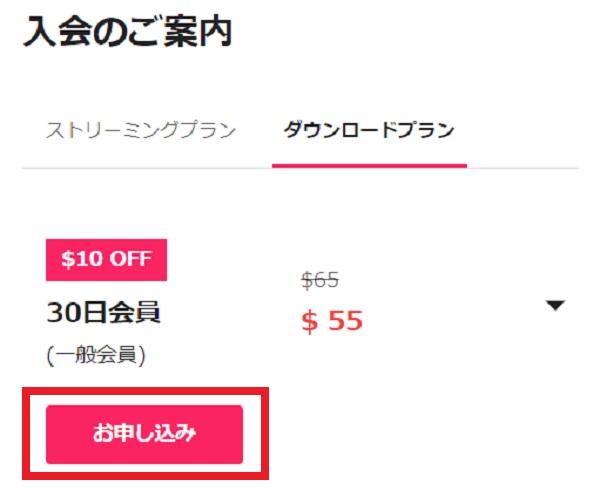The height and width of the screenshot is (491, 600).
Task: View streaming plans via ストリーミングプラン
Action: point(140,131)
